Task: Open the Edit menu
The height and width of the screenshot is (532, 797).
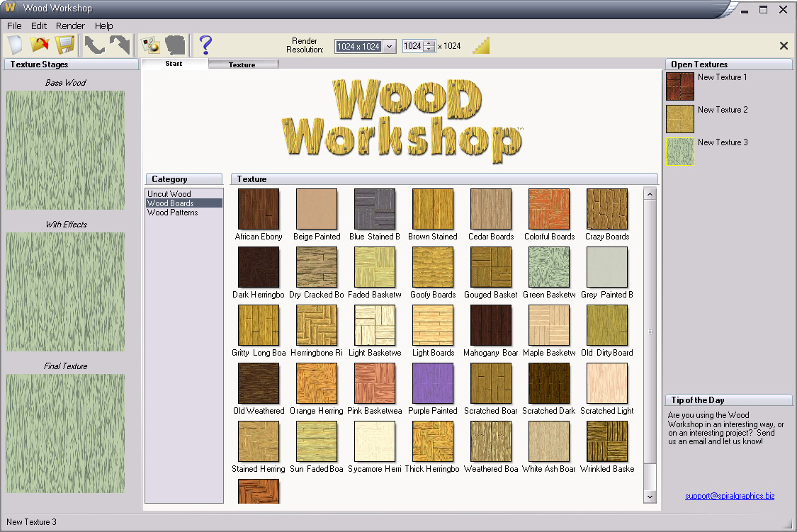Action: click(39, 26)
